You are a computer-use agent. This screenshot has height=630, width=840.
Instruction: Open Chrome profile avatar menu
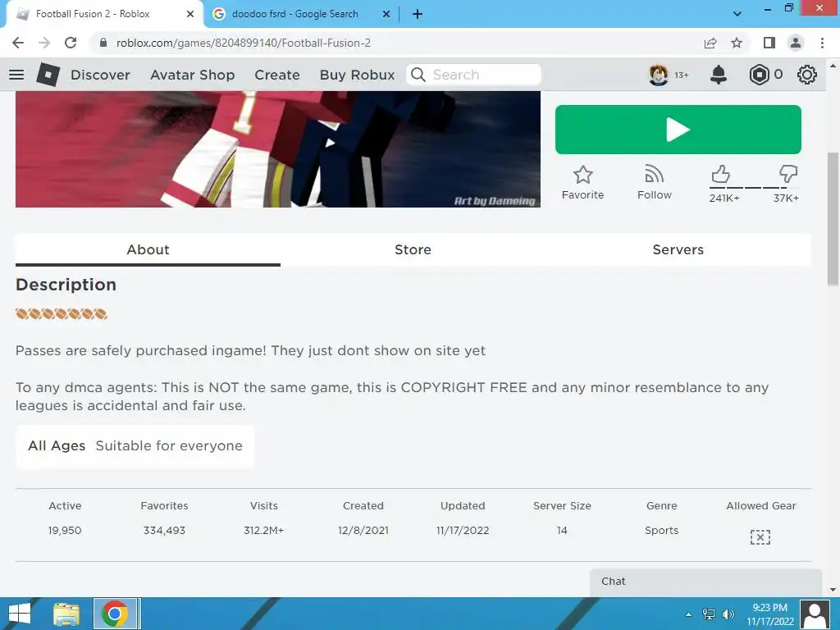click(796, 43)
